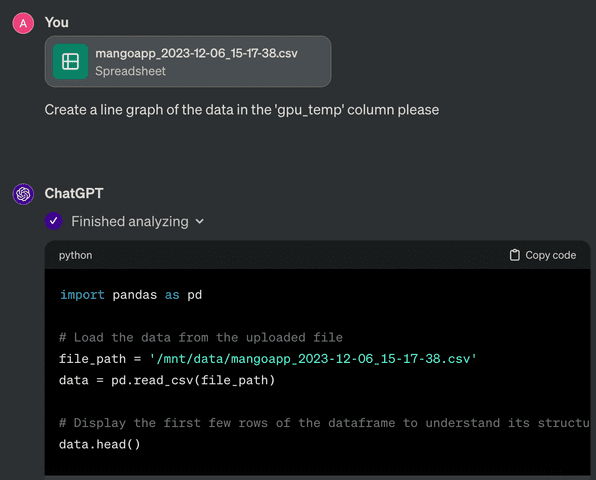Click the import pandas code line

coord(131,295)
